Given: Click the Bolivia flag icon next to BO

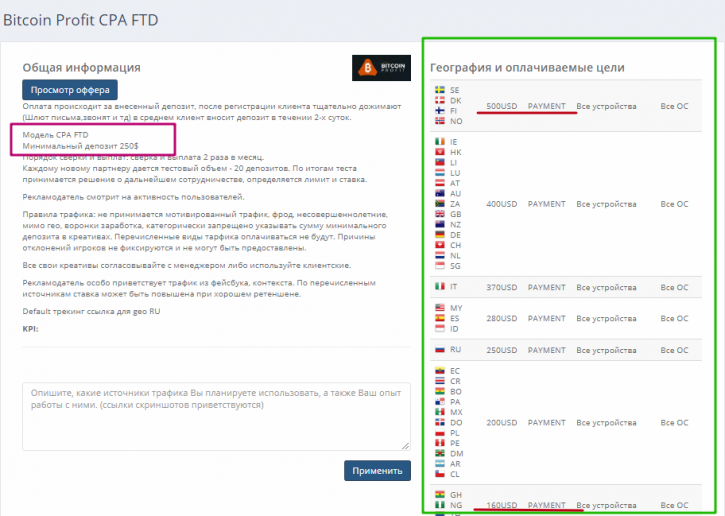Looking at the screenshot, I should (x=440, y=392).
